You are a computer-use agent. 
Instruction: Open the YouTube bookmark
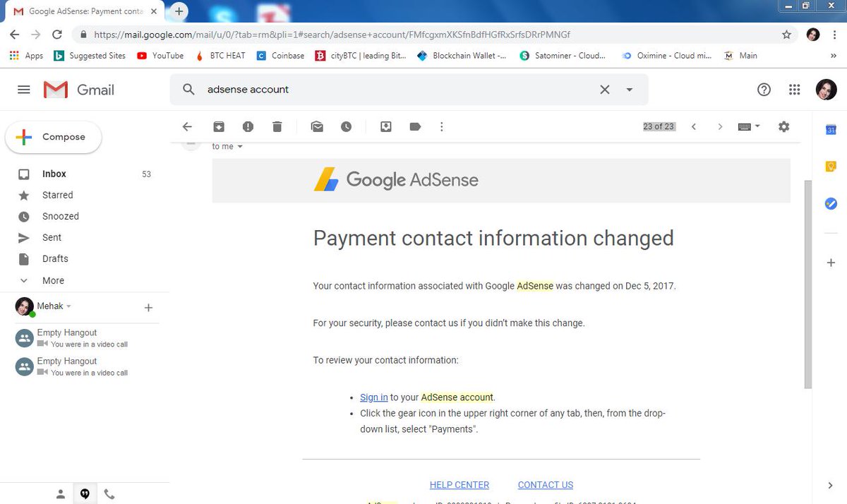[160, 56]
